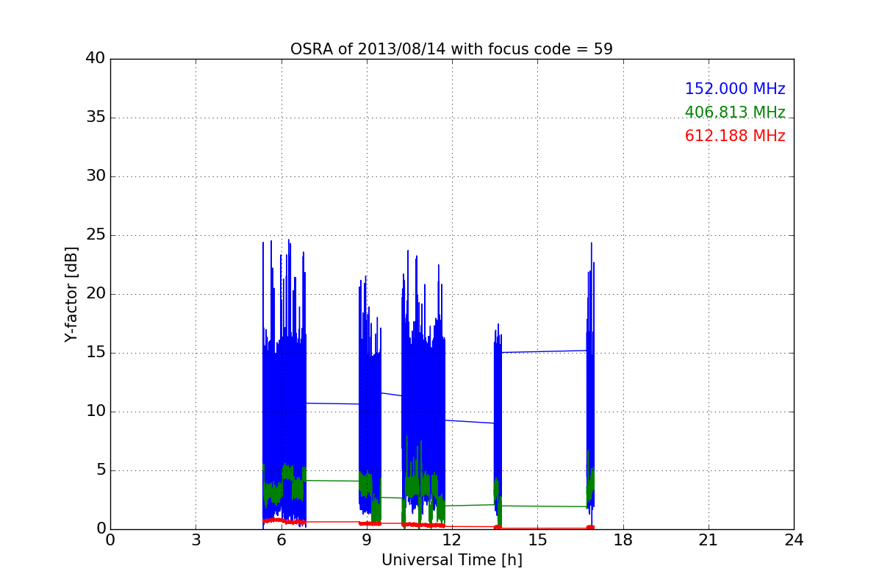Screen dimensions: 882x588
Task: Click the "Y-factor [dB]" axis label
Action: [71, 294]
